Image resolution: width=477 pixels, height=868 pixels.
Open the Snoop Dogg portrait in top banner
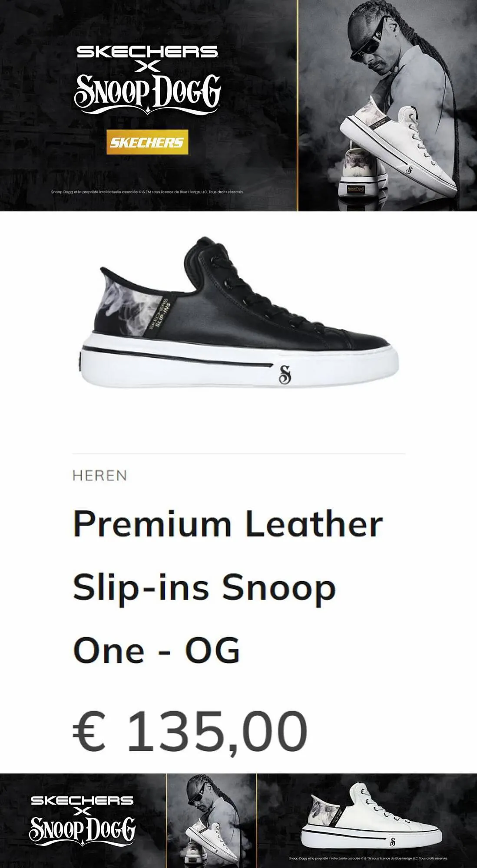(388, 105)
